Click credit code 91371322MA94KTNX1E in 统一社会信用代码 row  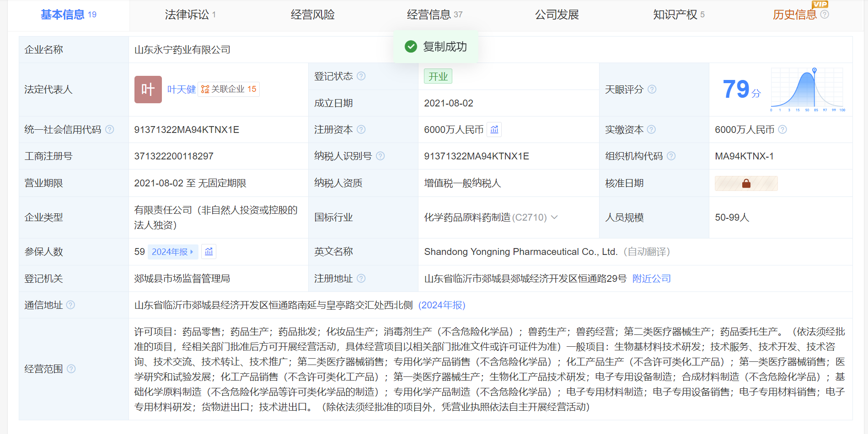[x=187, y=130]
